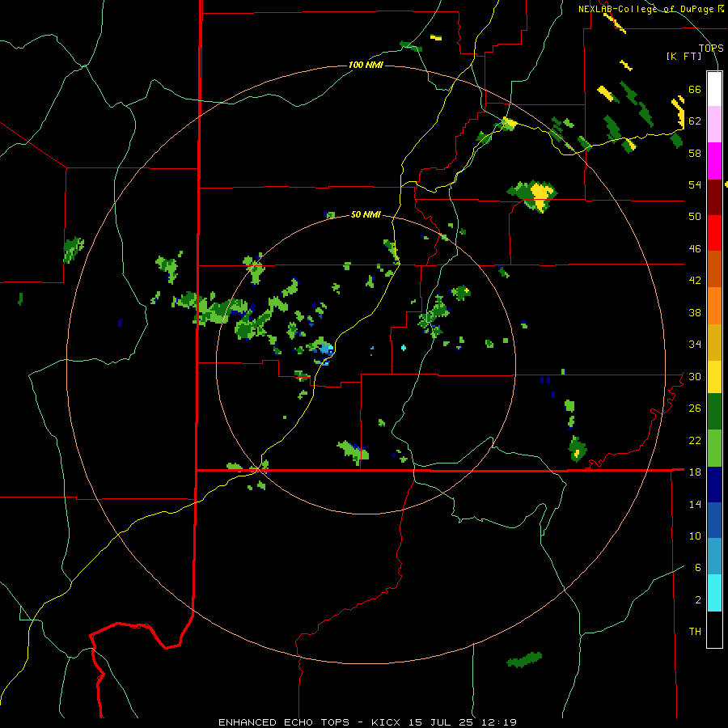This screenshot has width=728, height=728.
Task: Click the legend value '2'
Action: [698, 600]
